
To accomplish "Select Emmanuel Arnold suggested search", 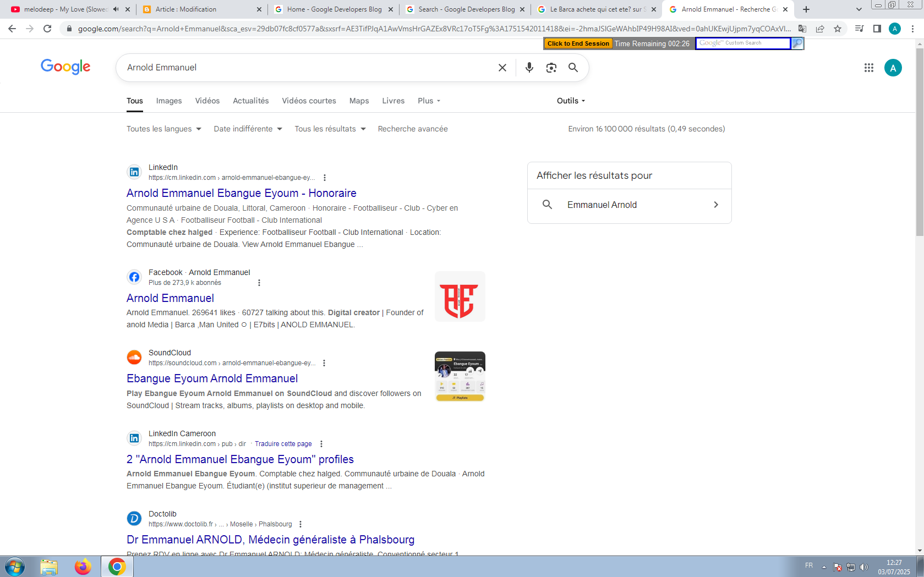I will click(630, 205).
